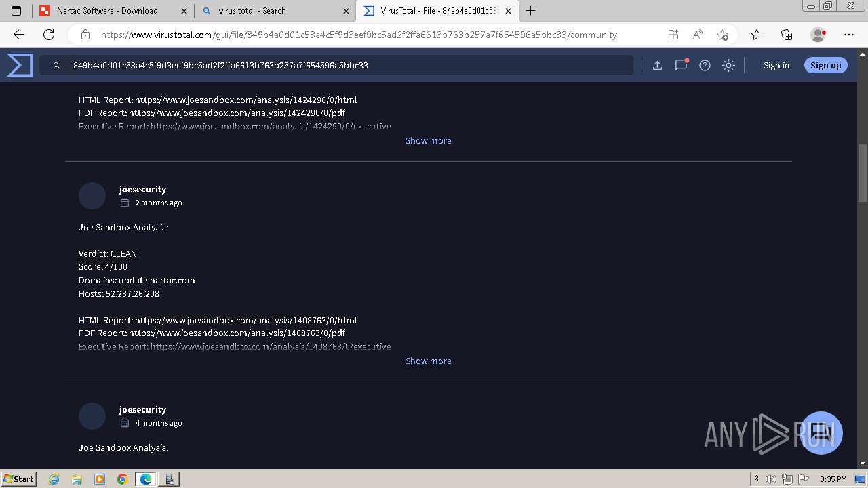
Task: Click the calendar icon beside 2 months ago
Action: 125,203
